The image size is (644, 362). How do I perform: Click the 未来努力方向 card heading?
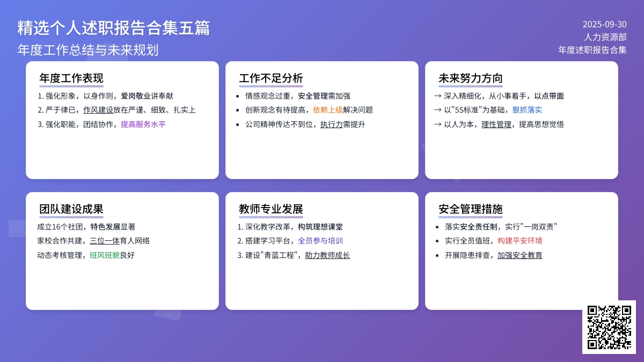point(471,78)
